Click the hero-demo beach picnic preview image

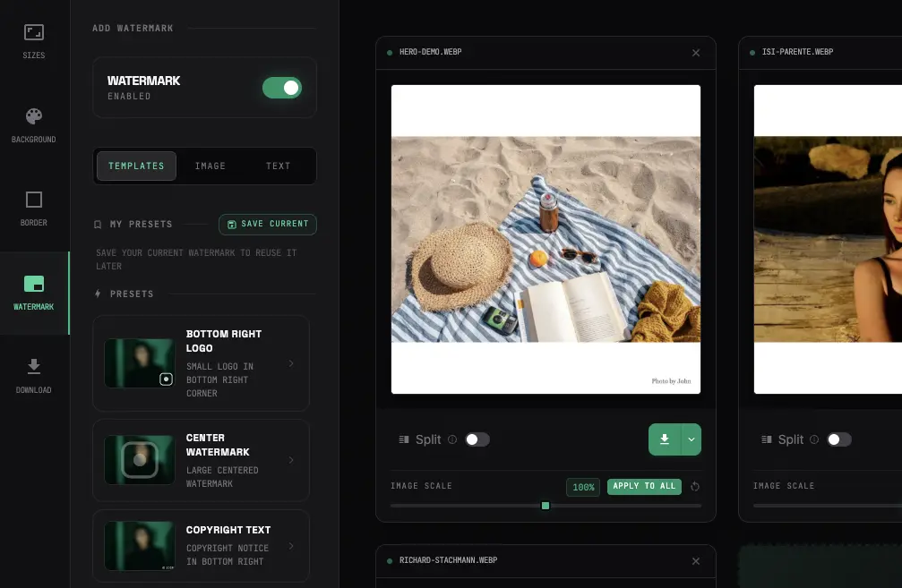[x=545, y=239]
